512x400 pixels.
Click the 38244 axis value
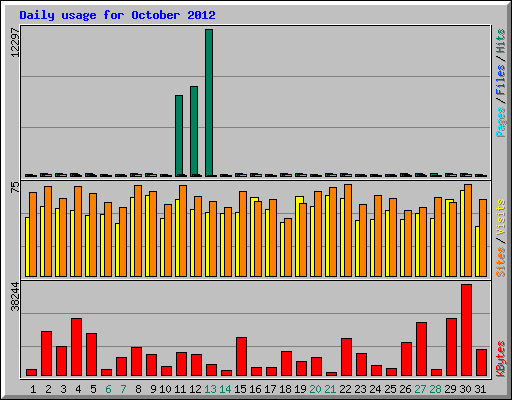click(15, 296)
